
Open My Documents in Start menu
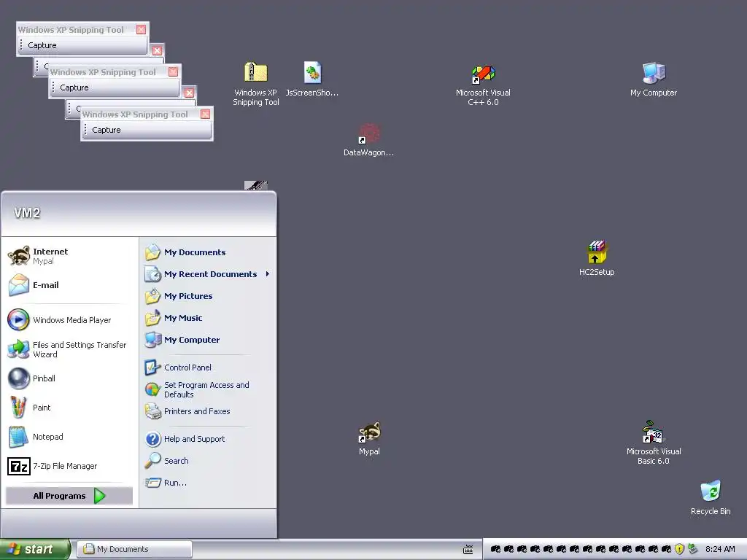(x=207, y=252)
